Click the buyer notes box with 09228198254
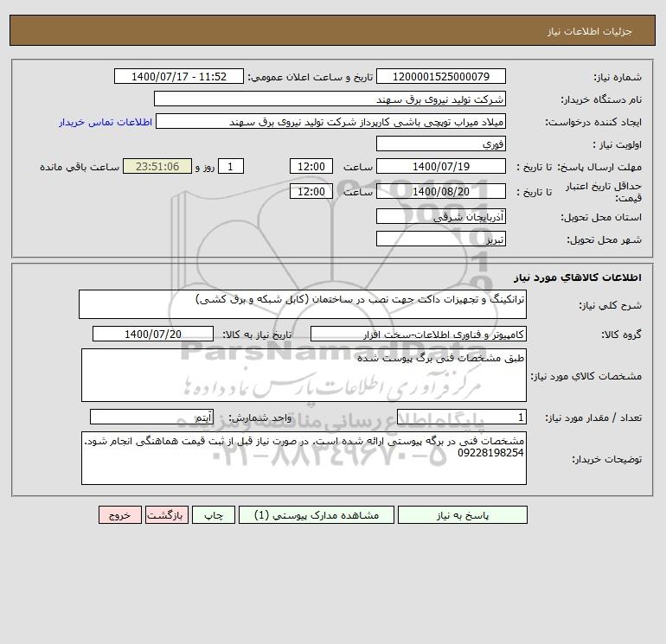This screenshot has width=666, height=644. (x=304, y=458)
